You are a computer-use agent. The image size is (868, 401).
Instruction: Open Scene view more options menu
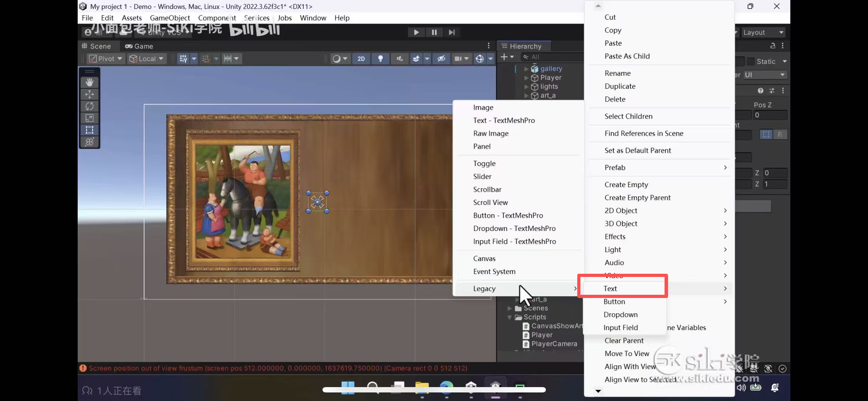click(x=489, y=46)
